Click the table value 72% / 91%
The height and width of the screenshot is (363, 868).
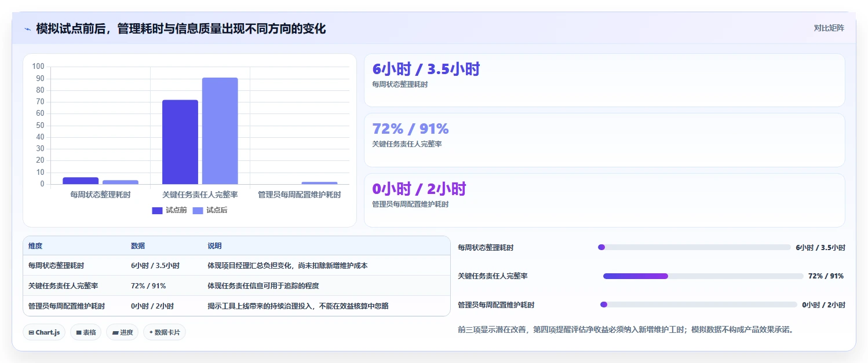(x=148, y=286)
